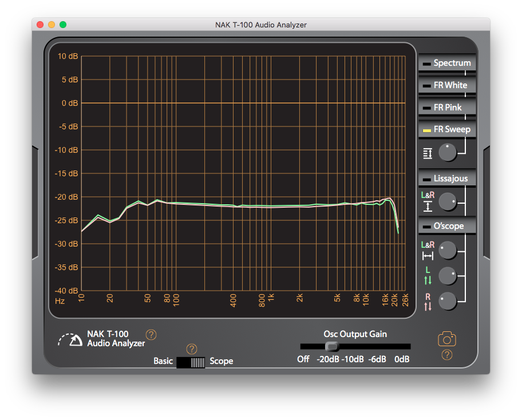Click the knob next to FR Sweep

pos(448,152)
